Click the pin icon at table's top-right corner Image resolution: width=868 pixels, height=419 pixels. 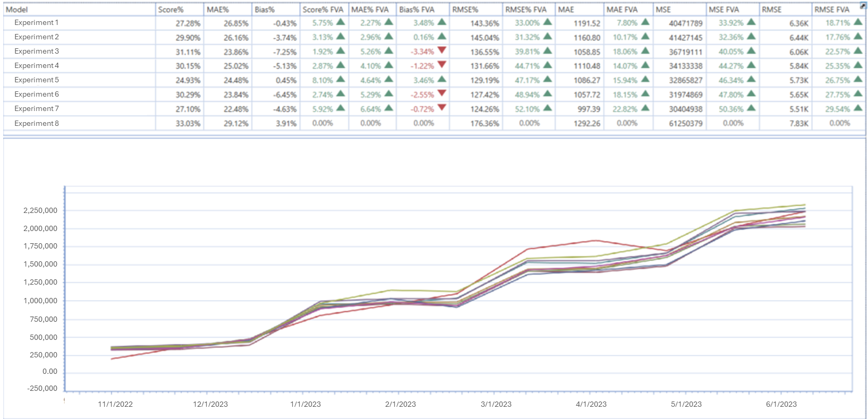(x=863, y=6)
